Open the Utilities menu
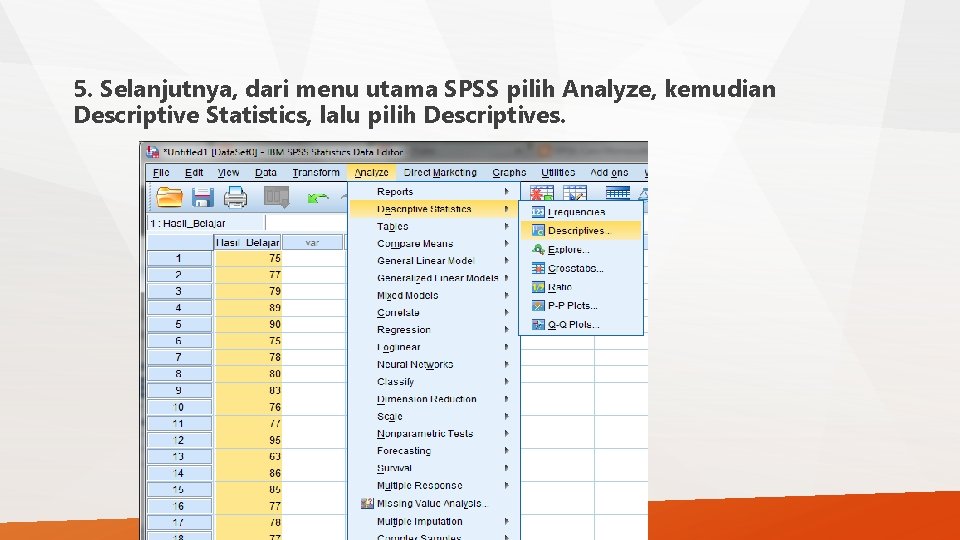Image resolution: width=960 pixels, height=540 pixels. pyautogui.click(x=558, y=173)
